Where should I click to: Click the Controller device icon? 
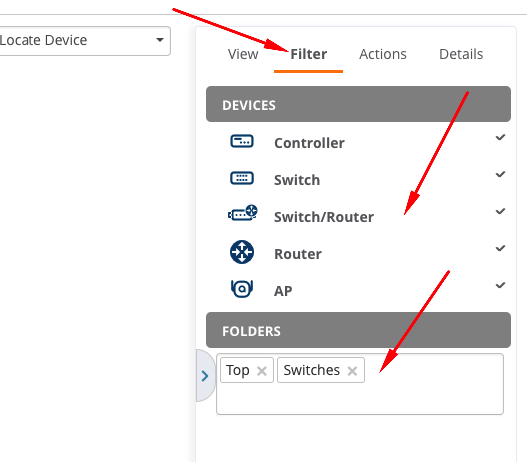[242, 141]
